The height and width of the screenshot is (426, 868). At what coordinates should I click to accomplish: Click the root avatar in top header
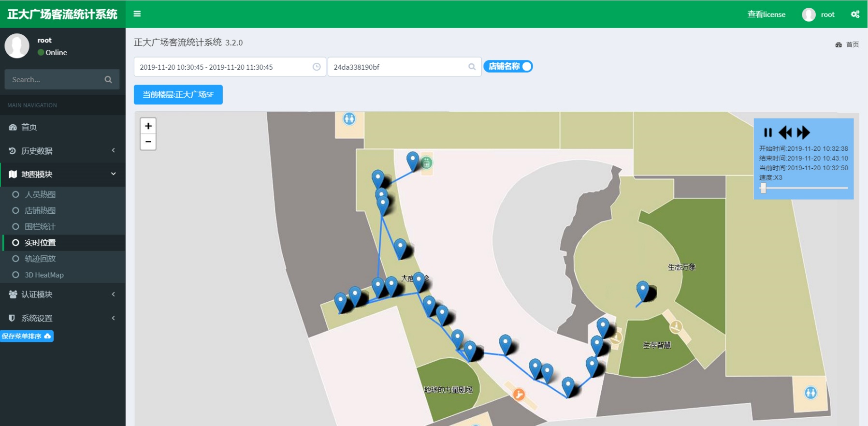809,15
